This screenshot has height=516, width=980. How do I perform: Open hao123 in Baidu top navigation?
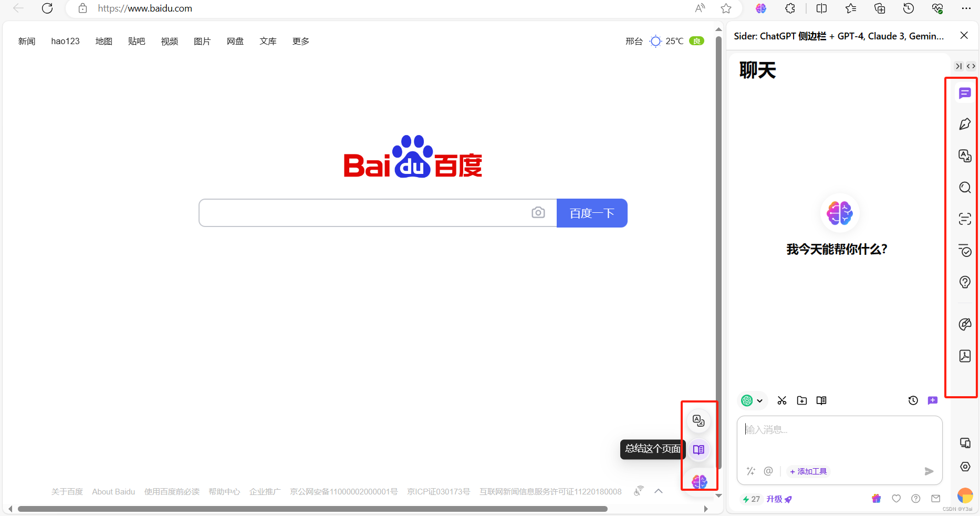(x=65, y=41)
